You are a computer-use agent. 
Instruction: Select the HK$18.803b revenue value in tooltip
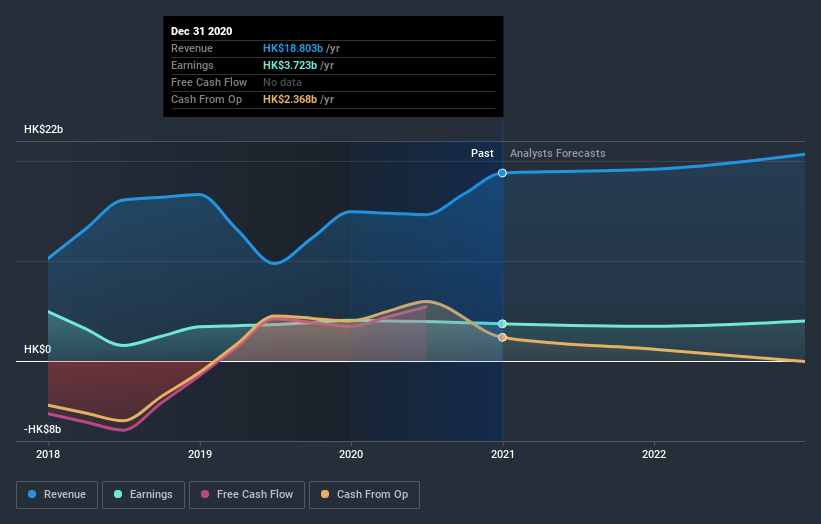pos(293,48)
